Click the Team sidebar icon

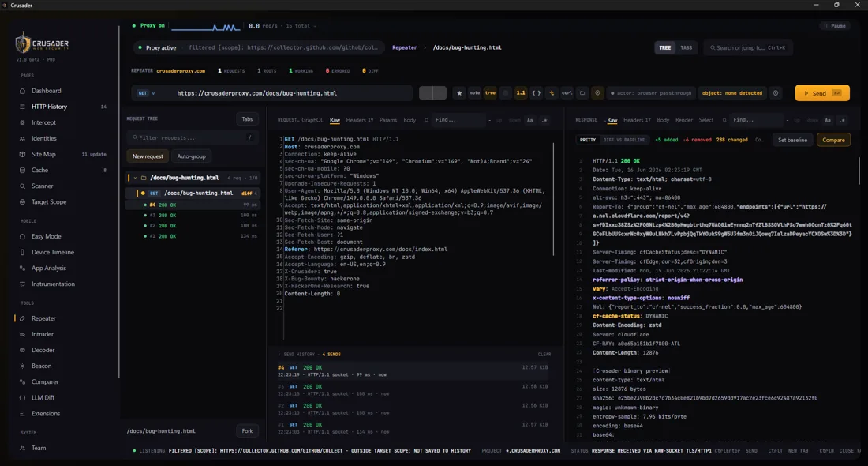23,449
